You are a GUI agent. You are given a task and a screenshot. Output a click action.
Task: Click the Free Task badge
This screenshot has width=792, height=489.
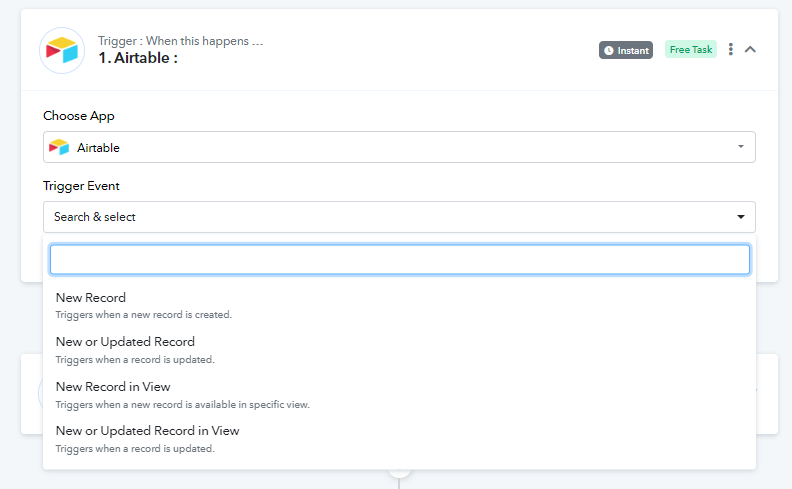690,50
